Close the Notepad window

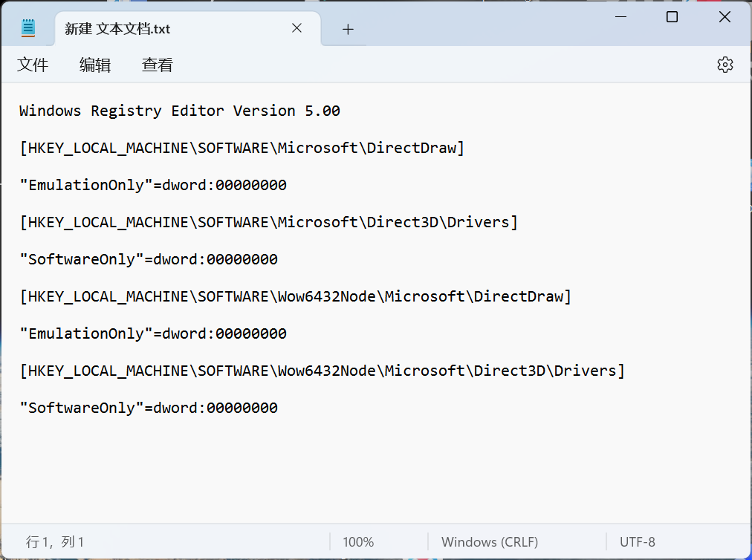(725, 17)
